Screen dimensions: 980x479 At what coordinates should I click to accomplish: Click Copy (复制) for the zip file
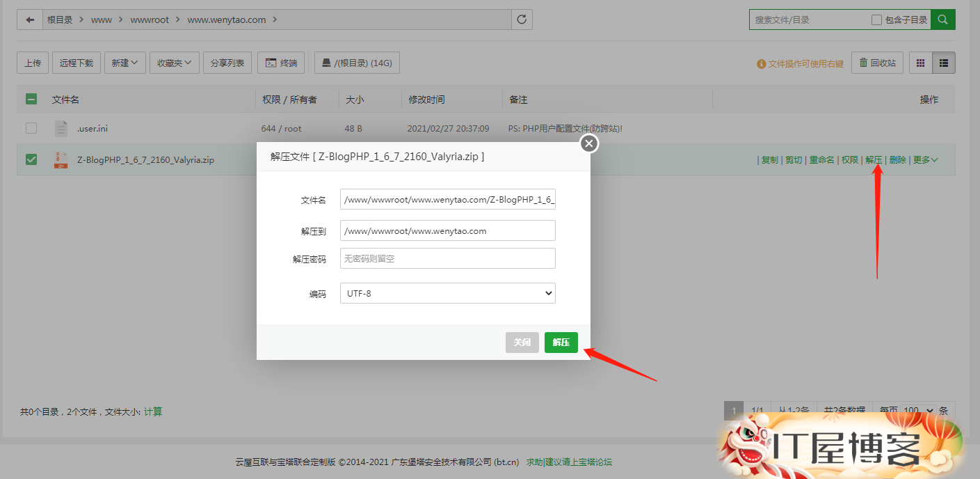769,159
